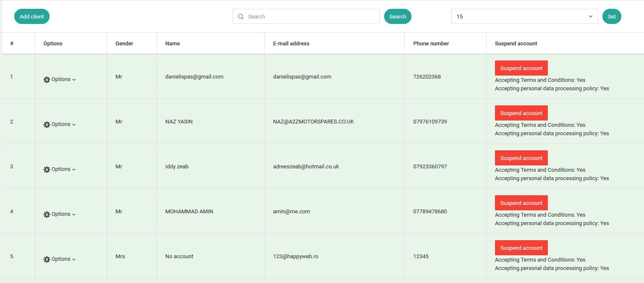
Task: Click the Set button
Action: click(612, 16)
